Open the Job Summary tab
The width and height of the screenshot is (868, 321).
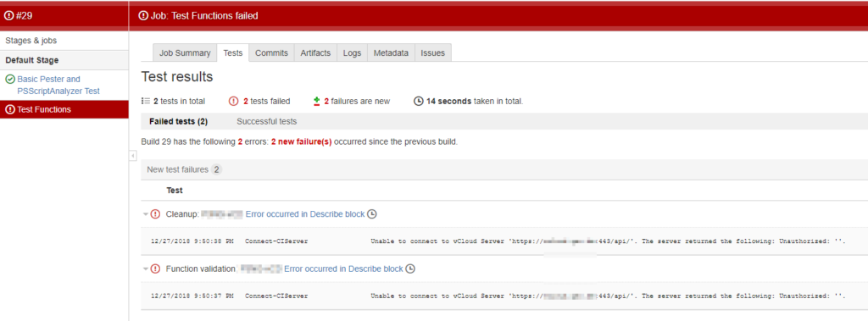click(185, 53)
